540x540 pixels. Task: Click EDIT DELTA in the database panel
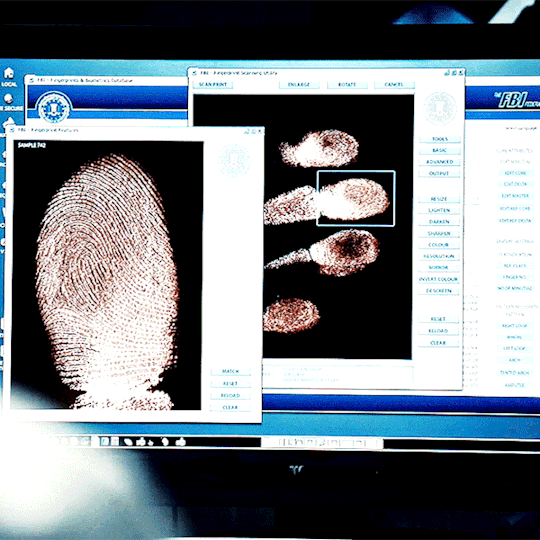coord(515,184)
